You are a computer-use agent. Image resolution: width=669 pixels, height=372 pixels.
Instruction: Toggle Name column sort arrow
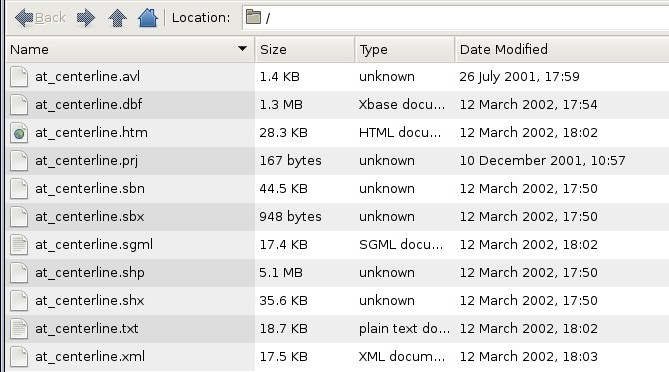click(x=242, y=49)
